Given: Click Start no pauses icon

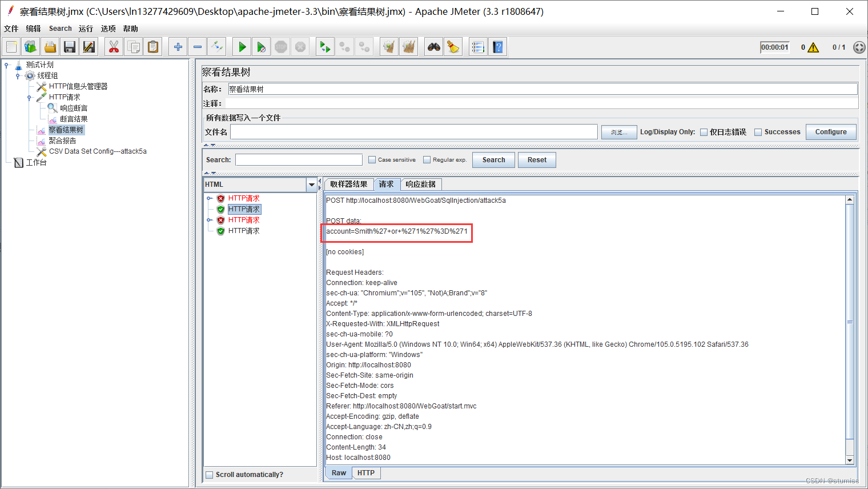Looking at the screenshot, I should pos(262,47).
